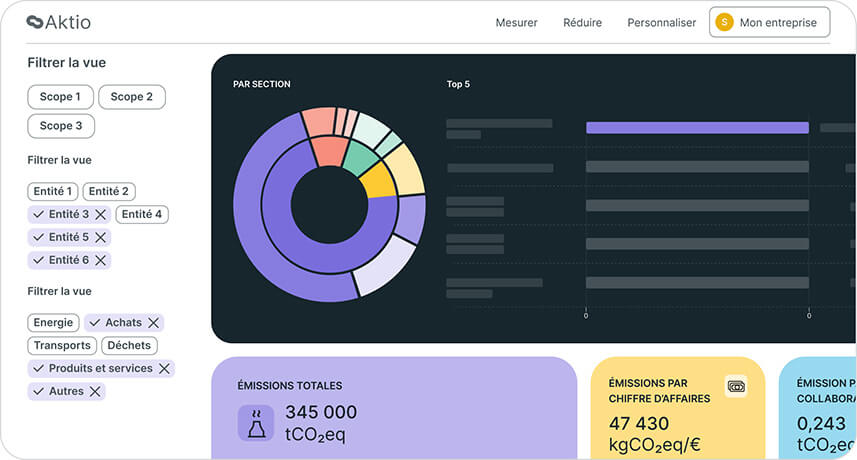Remove Achats filter with X icon
This screenshot has height=460, width=857.
pos(154,323)
